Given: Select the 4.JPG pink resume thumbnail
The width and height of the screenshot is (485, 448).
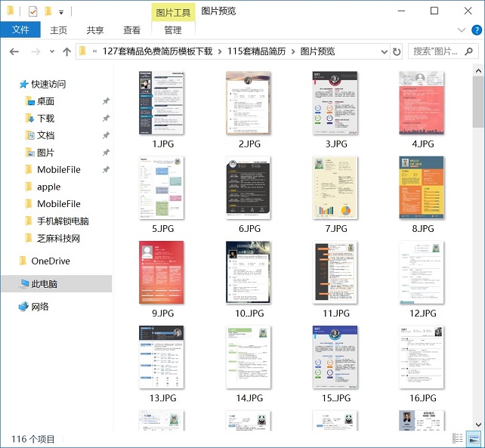Looking at the screenshot, I should point(422,103).
